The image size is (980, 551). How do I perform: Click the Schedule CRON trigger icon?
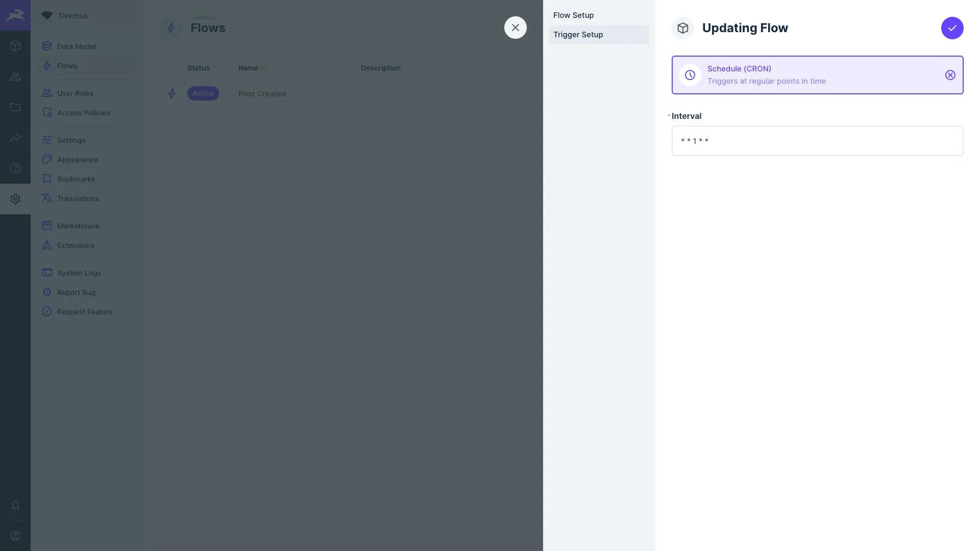point(691,74)
